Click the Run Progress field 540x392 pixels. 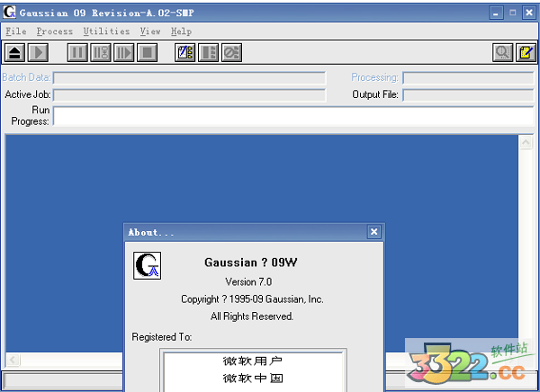click(x=293, y=116)
